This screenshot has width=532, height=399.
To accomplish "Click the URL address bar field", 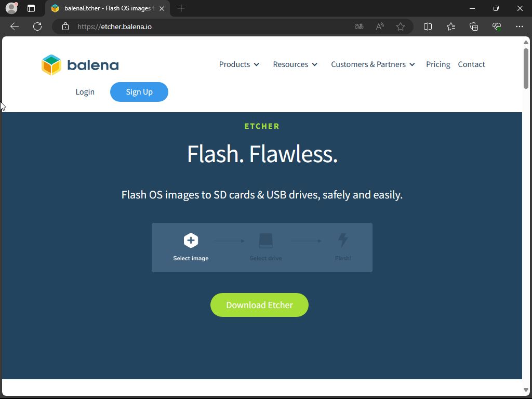I will pos(208,26).
